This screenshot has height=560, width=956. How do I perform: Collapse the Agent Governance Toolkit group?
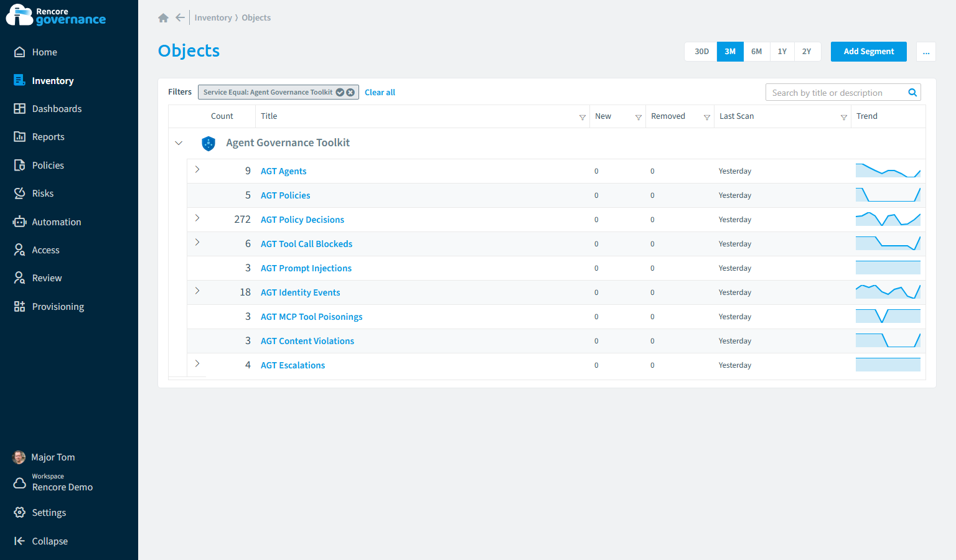(x=179, y=143)
